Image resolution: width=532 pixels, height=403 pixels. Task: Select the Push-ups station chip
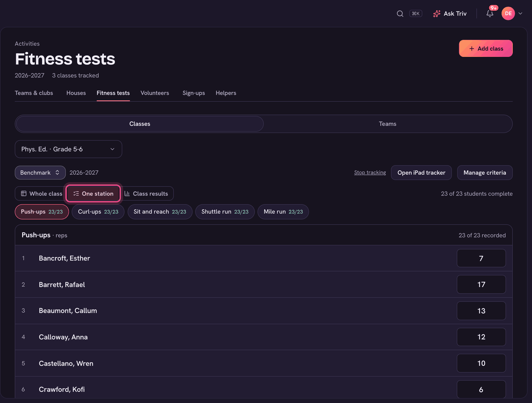click(42, 212)
